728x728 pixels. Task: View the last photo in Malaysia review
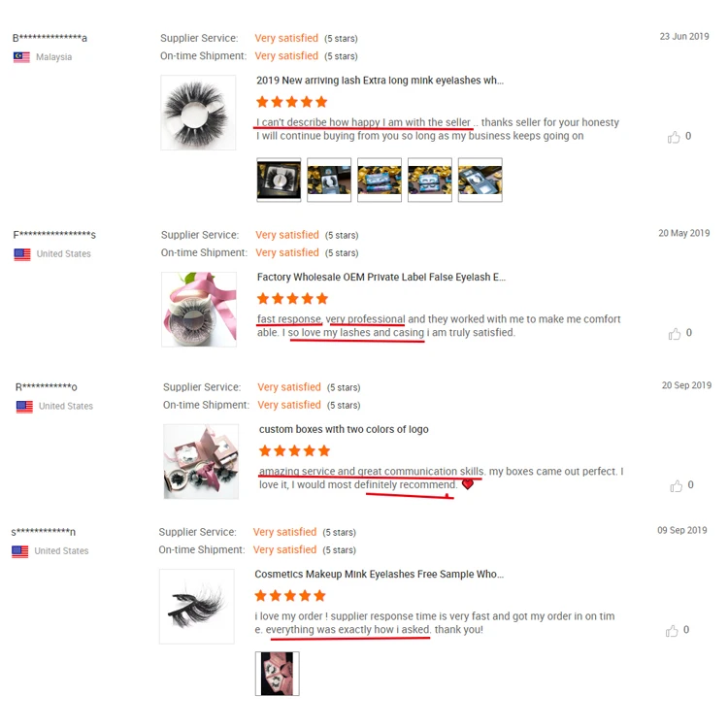(480, 180)
